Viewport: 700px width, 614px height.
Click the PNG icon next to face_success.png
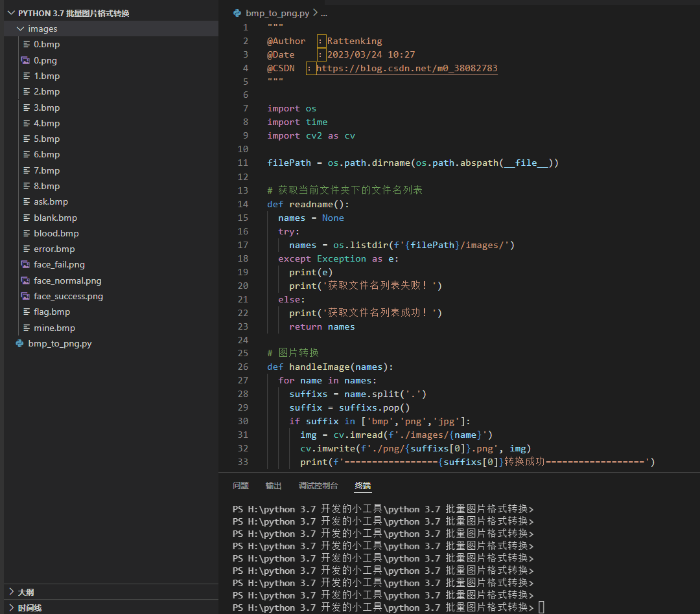click(25, 296)
